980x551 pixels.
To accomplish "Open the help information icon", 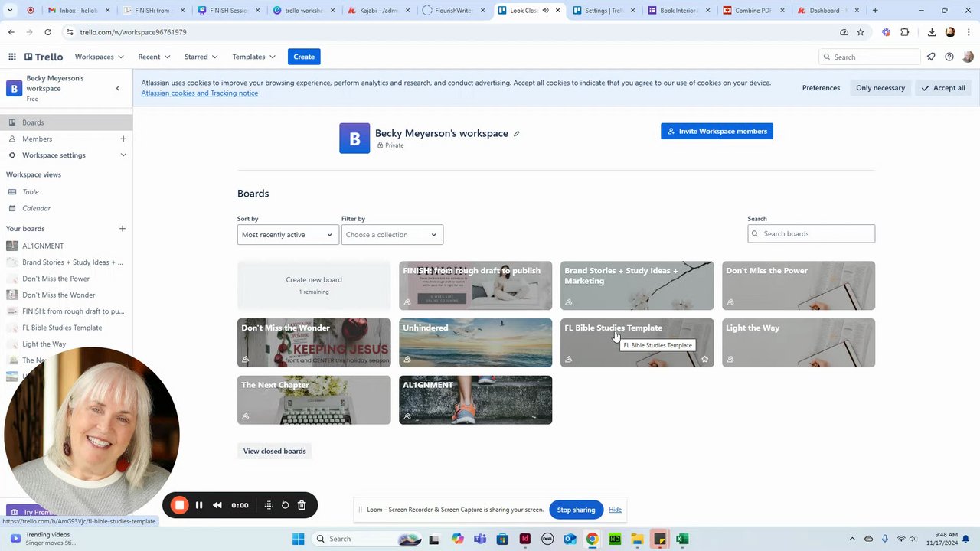I will click(x=949, y=57).
